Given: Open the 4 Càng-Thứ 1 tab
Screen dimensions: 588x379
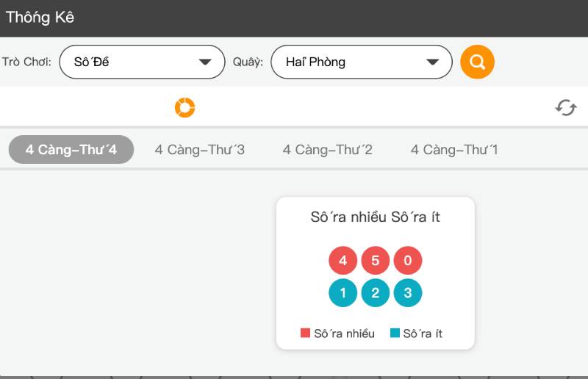Looking at the screenshot, I should [454, 150].
